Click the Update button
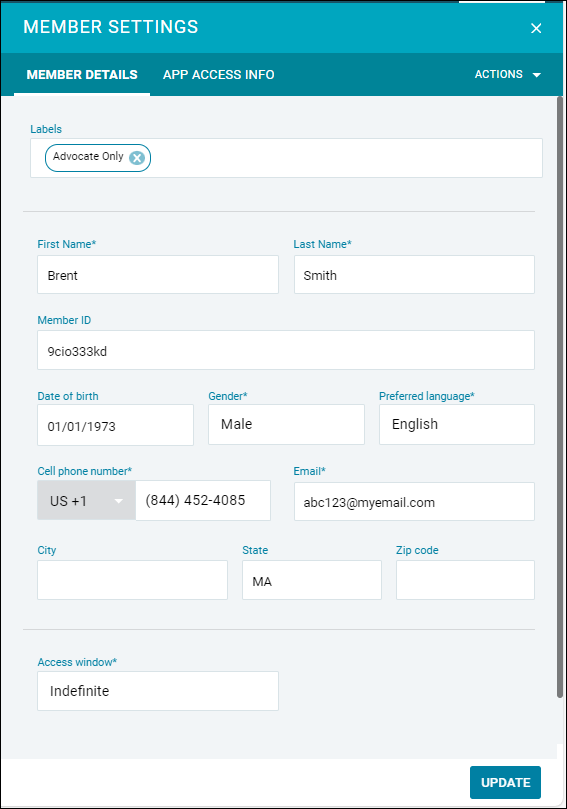Screen dimensions: 567x809 pos(505,782)
